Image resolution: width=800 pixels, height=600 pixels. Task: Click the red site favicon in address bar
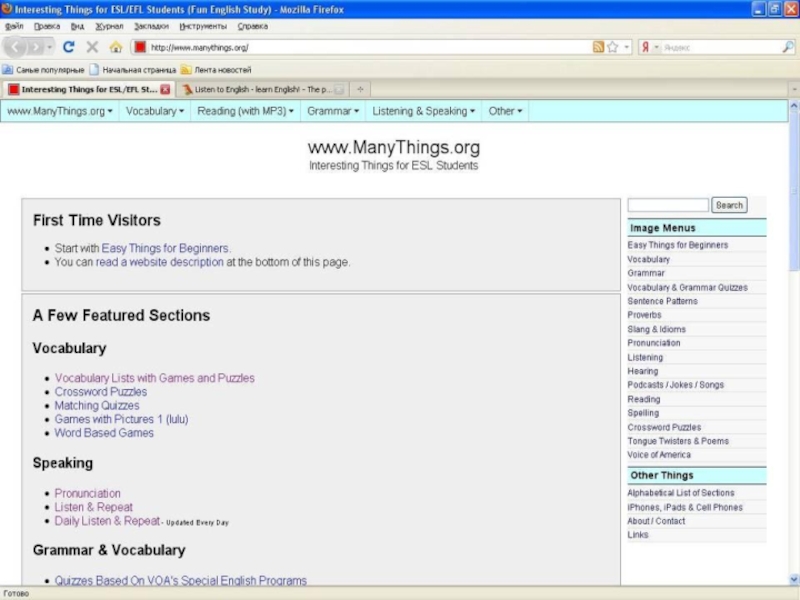(x=140, y=47)
